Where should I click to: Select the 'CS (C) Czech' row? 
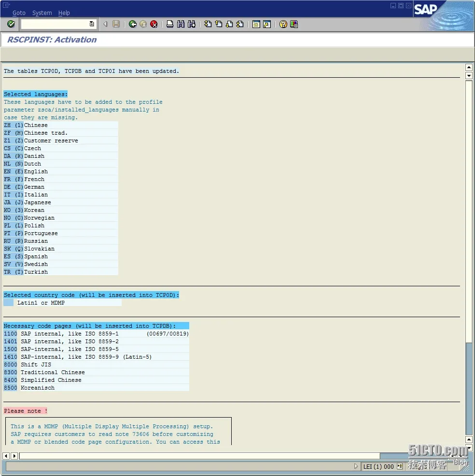coord(61,148)
